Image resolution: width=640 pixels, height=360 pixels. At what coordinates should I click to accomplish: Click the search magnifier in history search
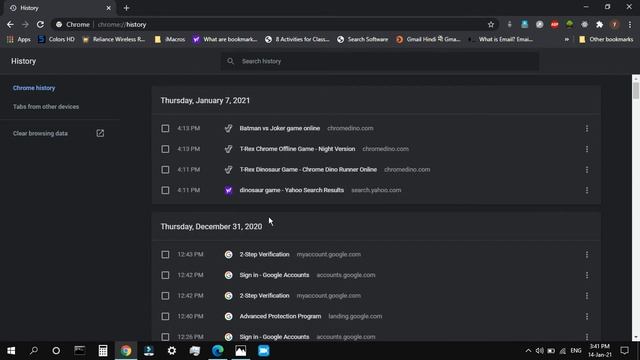230,61
